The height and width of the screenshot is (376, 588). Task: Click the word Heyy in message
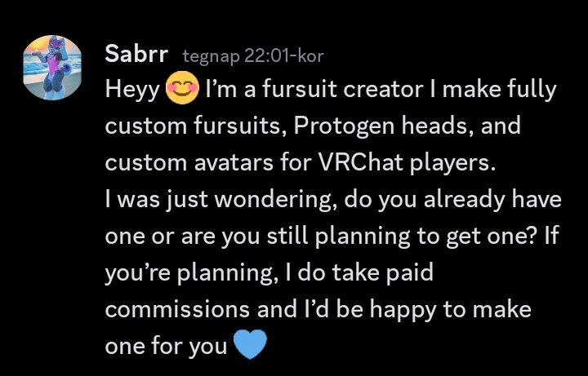click(x=132, y=91)
